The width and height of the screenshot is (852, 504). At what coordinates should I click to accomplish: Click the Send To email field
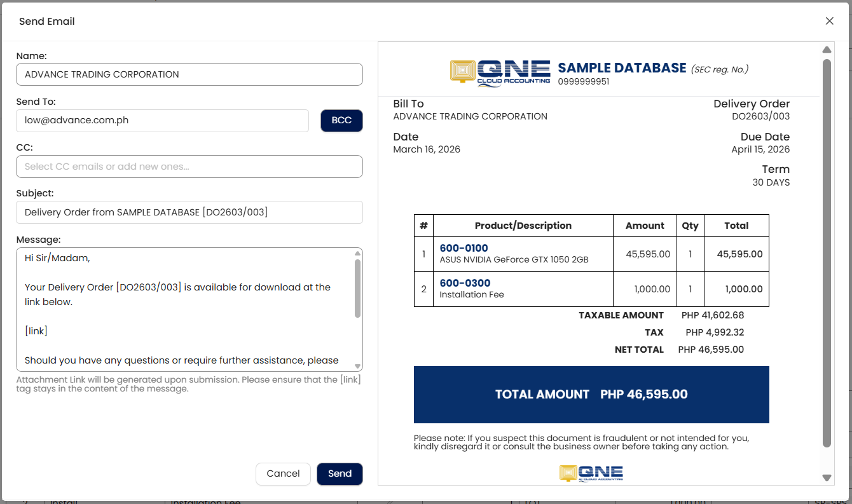(163, 120)
